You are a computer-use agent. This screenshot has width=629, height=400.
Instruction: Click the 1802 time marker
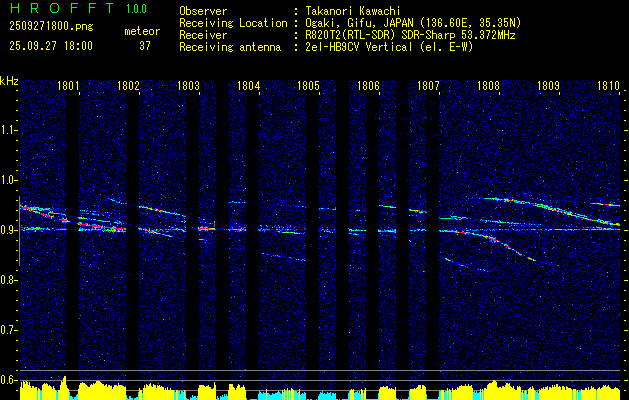pyautogui.click(x=128, y=86)
